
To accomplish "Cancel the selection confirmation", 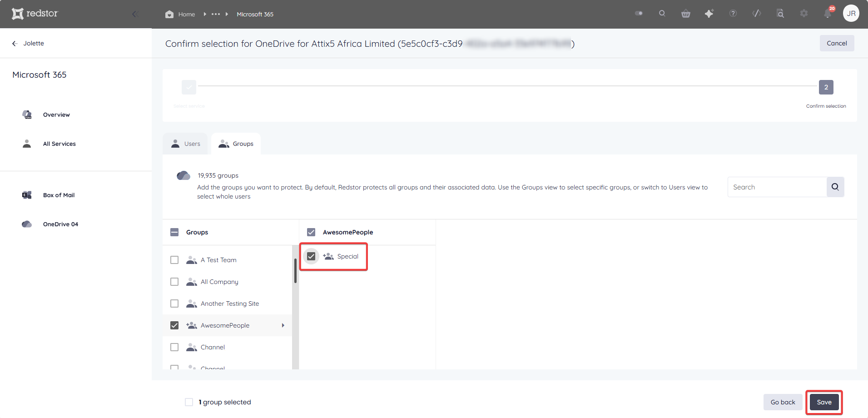I will (x=837, y=43).
